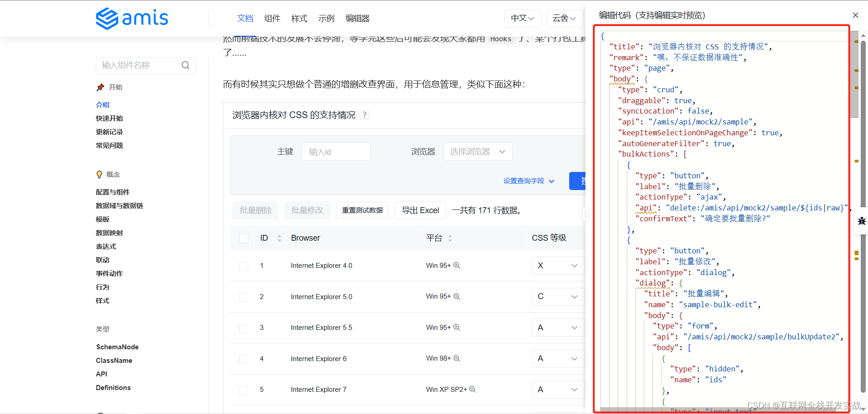
Task: Click the bug debug icon
Action: click(x=862, y=221)
